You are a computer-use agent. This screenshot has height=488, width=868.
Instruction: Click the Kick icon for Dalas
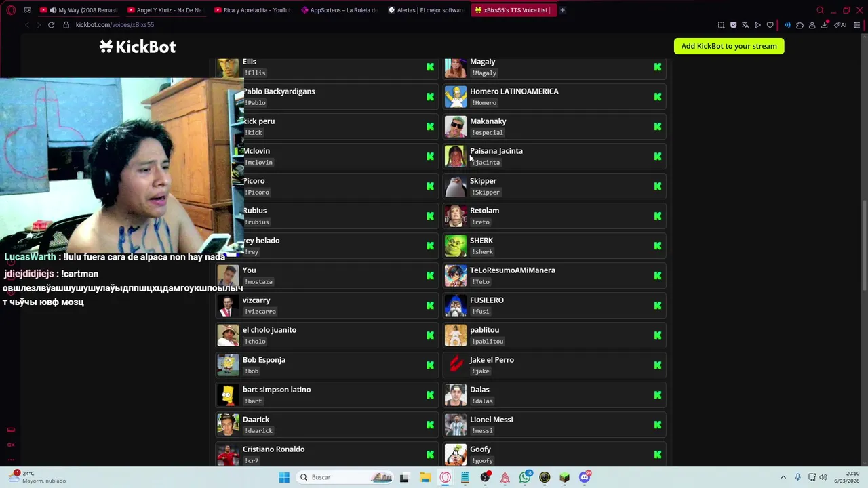[x=657, y=395]
